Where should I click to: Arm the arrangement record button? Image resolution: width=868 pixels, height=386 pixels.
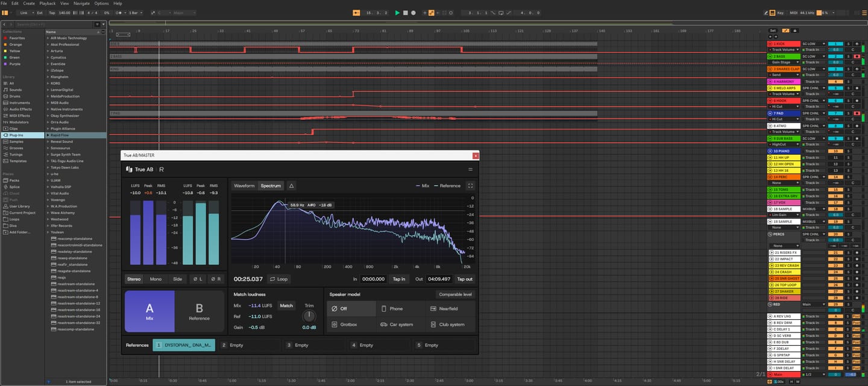pos(413,12)
